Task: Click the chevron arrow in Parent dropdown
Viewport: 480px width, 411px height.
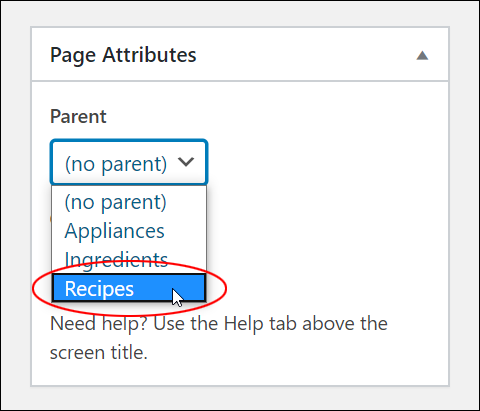Action: pyautogui.click(x=186, y=162)
